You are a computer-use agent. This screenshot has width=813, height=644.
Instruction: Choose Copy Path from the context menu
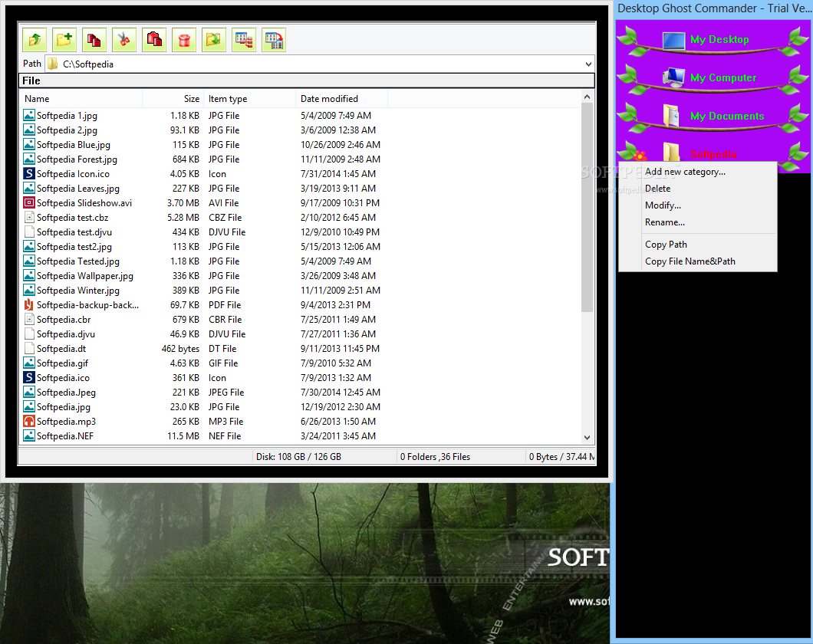(x=666, y=245)
